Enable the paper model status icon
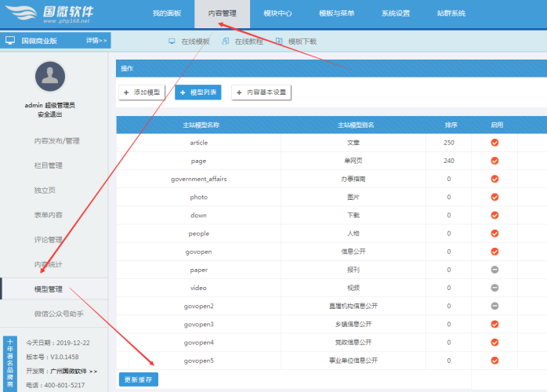547x392 pixels. pos(494,269)
